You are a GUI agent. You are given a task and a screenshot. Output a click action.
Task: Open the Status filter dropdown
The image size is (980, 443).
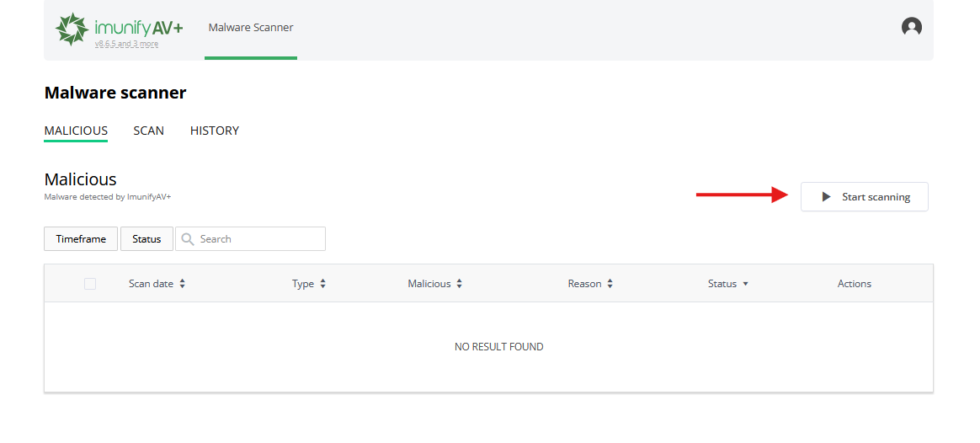point(146,239)
